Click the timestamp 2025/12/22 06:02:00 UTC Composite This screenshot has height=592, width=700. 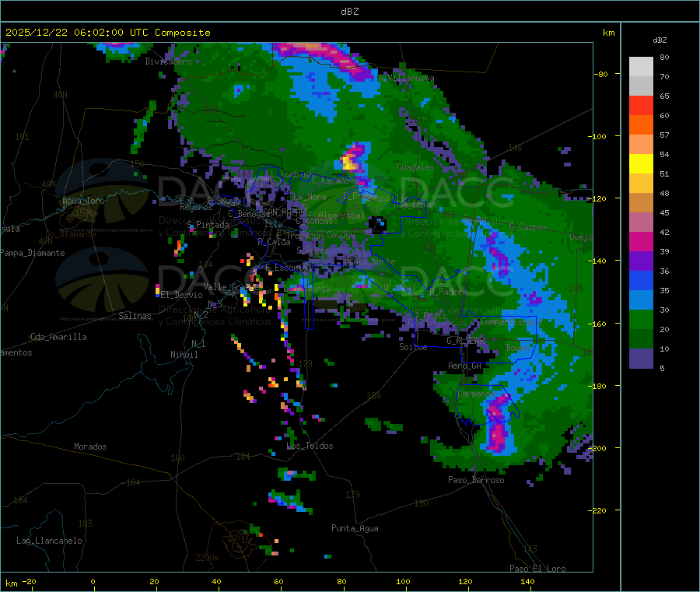click(107, 33)
